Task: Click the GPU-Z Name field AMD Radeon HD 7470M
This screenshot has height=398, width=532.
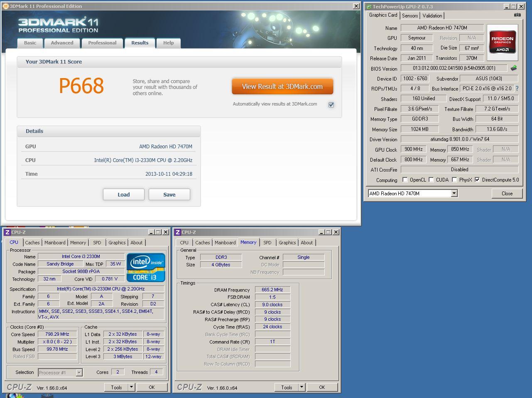Action: (442, 28)
